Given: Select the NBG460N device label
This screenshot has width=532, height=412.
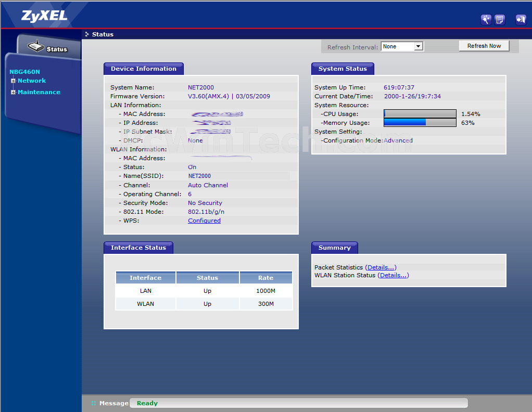Looking at the screenshot, I should (x=25, y=72).
